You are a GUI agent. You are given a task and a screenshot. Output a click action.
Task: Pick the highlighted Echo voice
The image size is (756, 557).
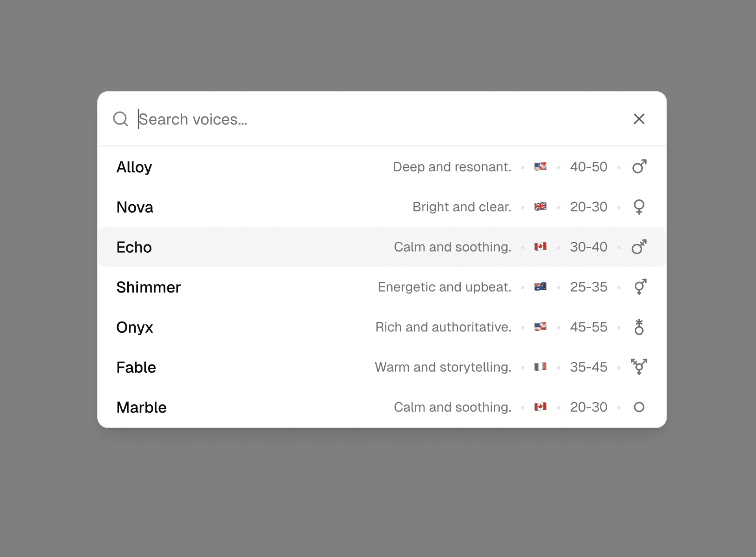(134, 247)
